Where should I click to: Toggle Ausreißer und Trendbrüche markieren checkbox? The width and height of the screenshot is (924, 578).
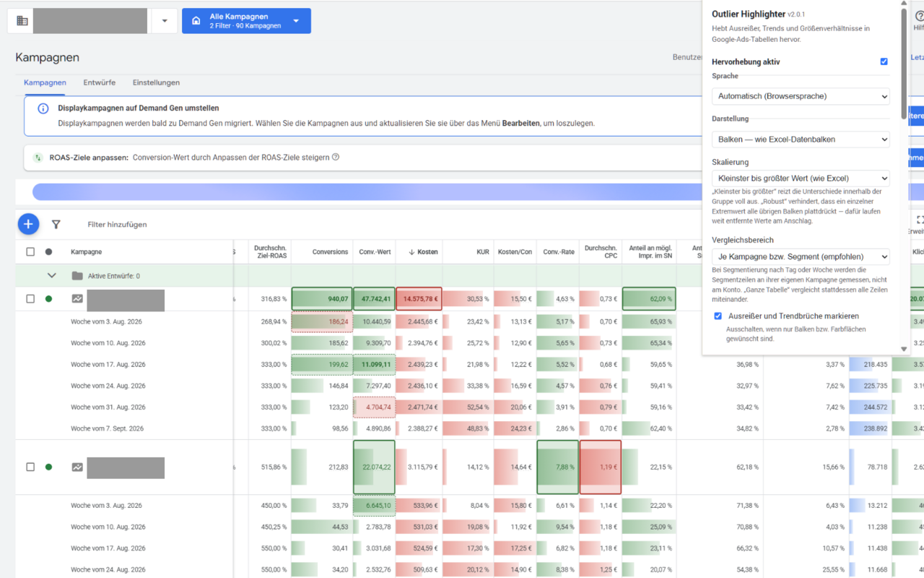pos(718,316)
